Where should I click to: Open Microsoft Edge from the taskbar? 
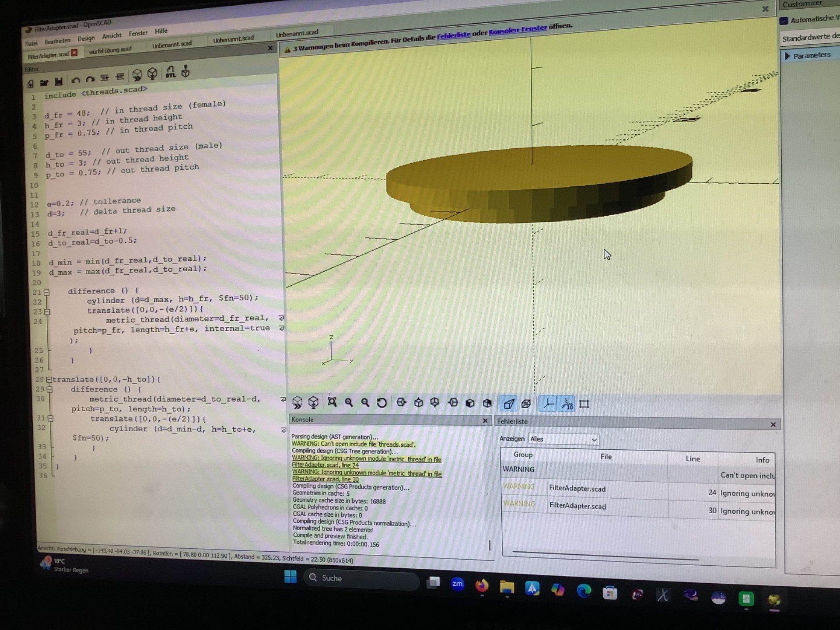click(584, 591)
